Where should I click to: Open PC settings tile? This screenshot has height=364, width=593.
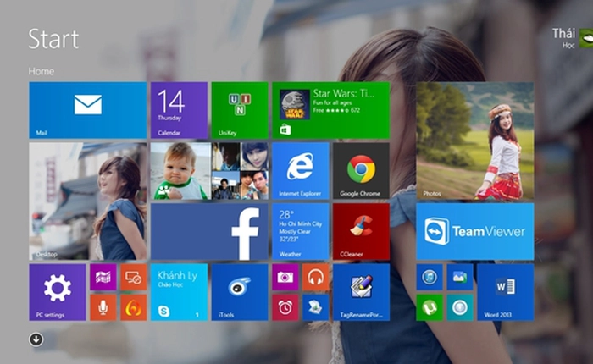[58, 292]
